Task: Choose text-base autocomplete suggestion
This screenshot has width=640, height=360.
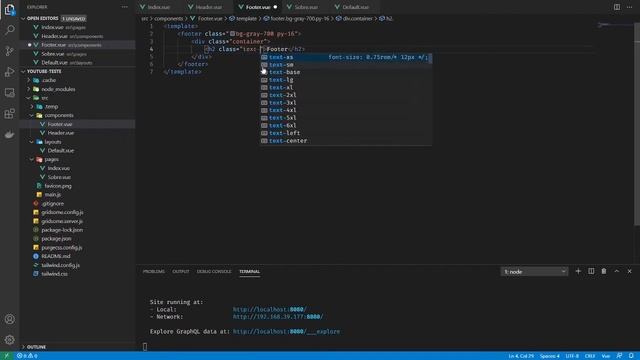Action: point(346,72)
